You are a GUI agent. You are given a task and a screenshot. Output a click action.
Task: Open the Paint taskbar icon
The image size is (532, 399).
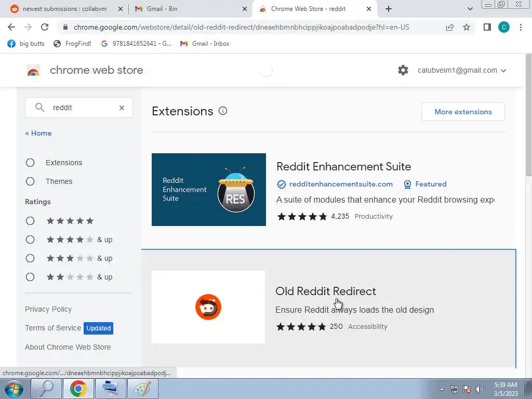142,389
